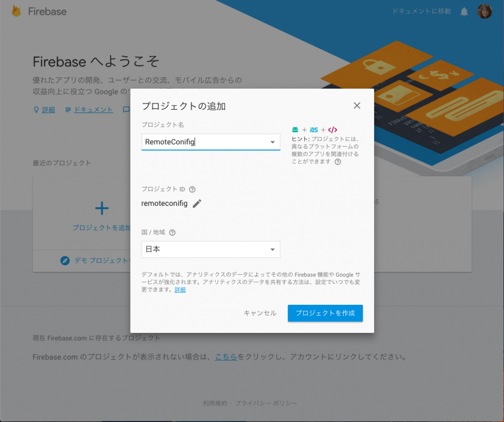The width and height of the screenshot is (504, 422).
Task: Open the notifications bell
Action: coord(464,12)
